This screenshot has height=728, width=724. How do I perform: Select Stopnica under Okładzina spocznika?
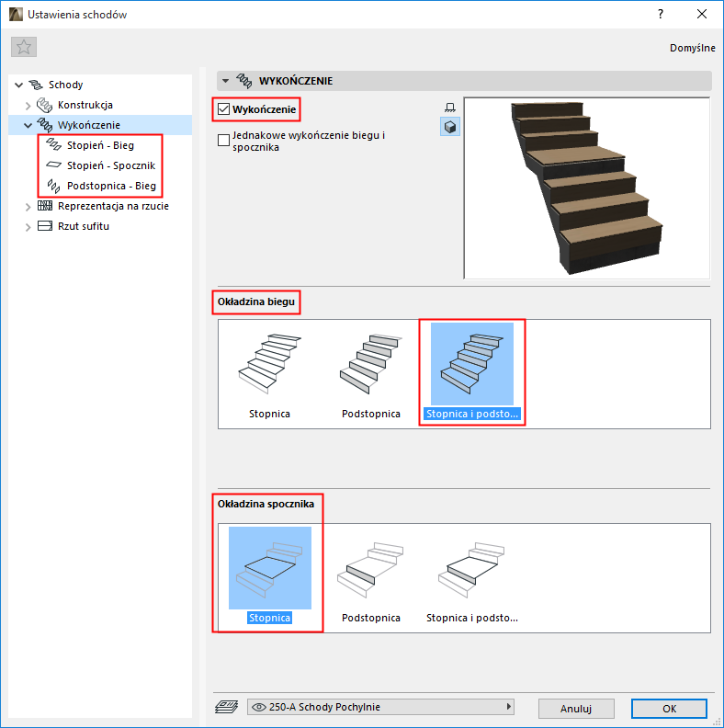[x=269, y=575]
